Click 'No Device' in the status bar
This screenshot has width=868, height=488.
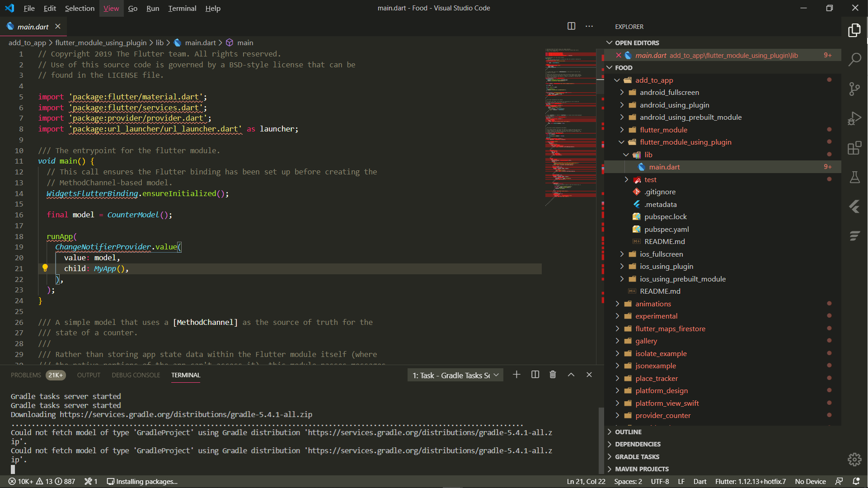(x=810, y=481)
